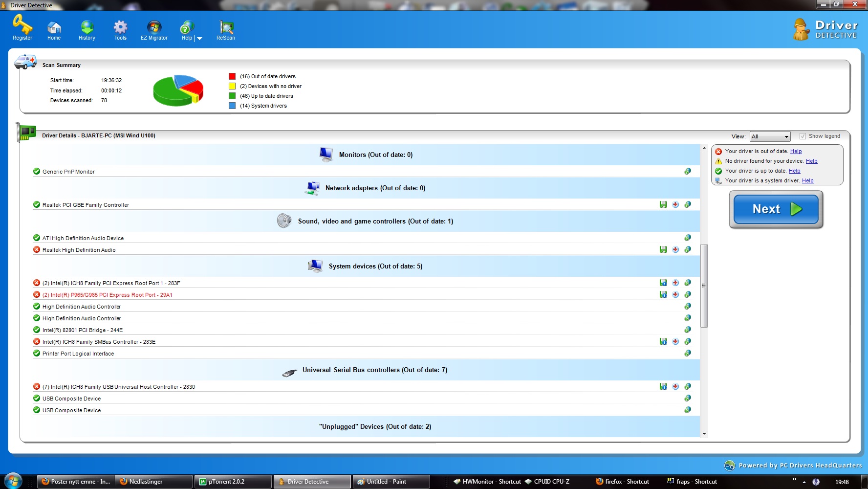This screenshot has width=868, height=489.
Task: Click globe info icon for Generic PnP Monitor
Action: pos(688,171)
